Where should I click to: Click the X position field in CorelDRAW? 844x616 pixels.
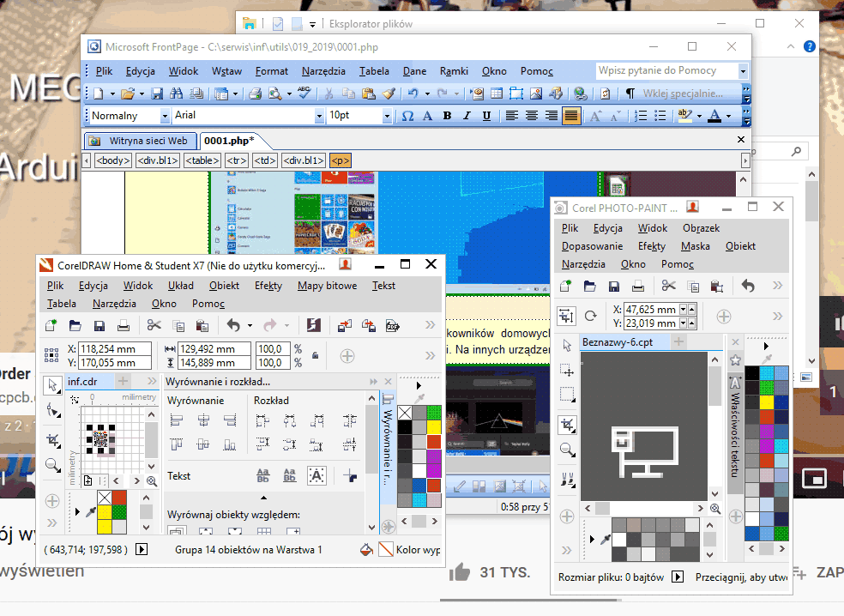pos(115,349)
